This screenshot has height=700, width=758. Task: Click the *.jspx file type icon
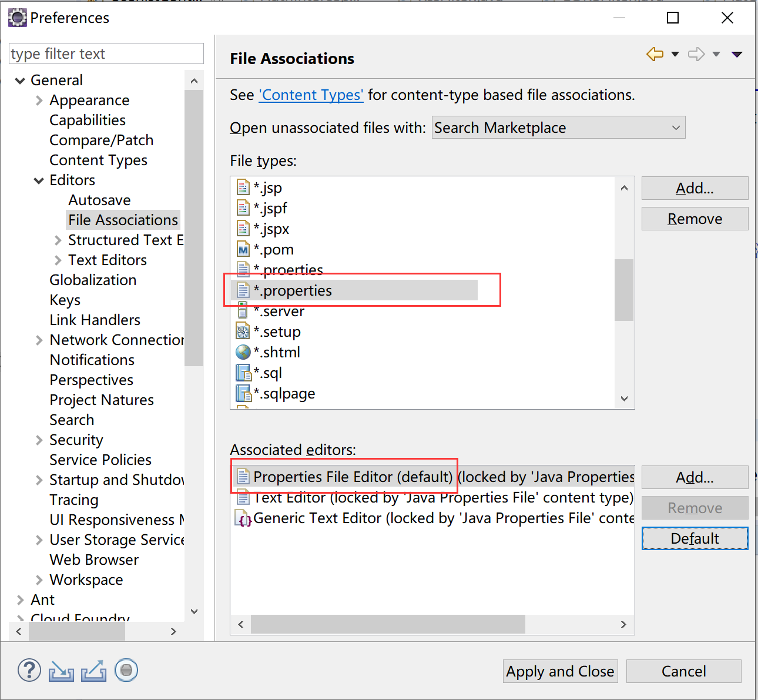point(243,229)
